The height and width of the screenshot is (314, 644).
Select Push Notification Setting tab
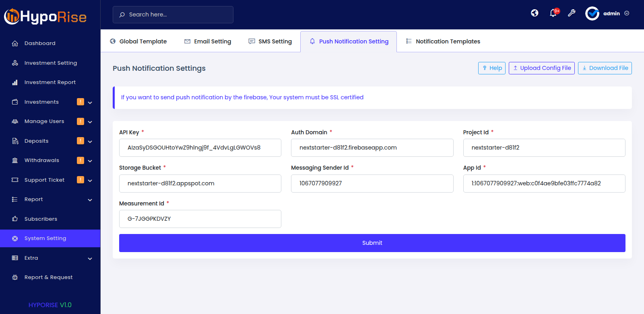point(349,41)
